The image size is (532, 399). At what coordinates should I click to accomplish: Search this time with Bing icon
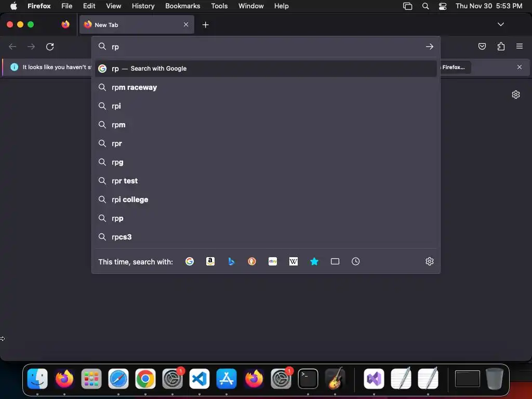[x=231, y=261]
